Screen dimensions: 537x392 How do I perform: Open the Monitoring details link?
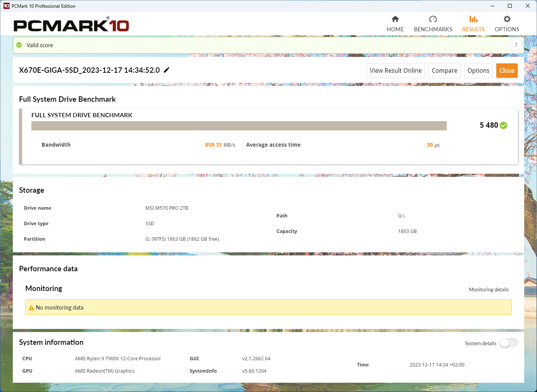(489, 289)
